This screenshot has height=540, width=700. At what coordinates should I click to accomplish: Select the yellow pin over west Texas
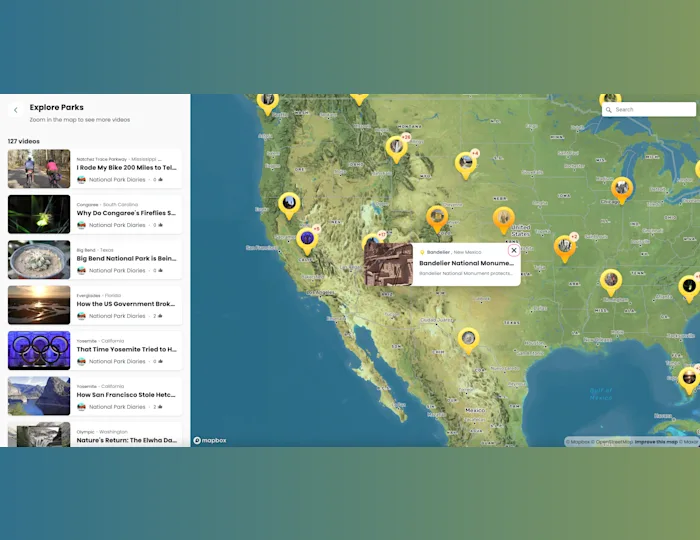(468, 341)
